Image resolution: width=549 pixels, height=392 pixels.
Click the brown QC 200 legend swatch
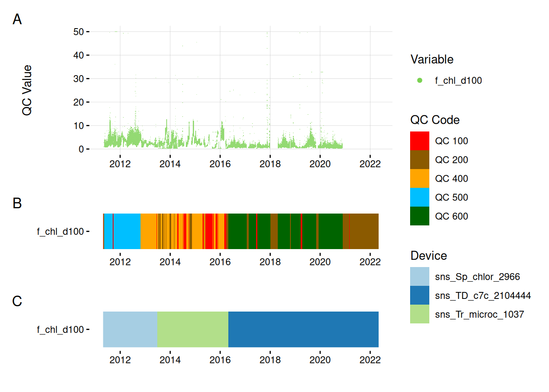point(420,160)
